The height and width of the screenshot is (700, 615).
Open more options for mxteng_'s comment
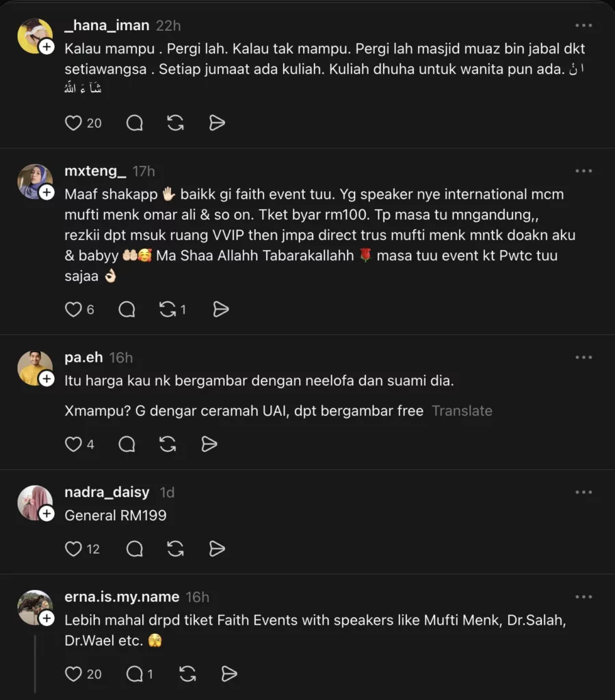[x=584, y=171]
